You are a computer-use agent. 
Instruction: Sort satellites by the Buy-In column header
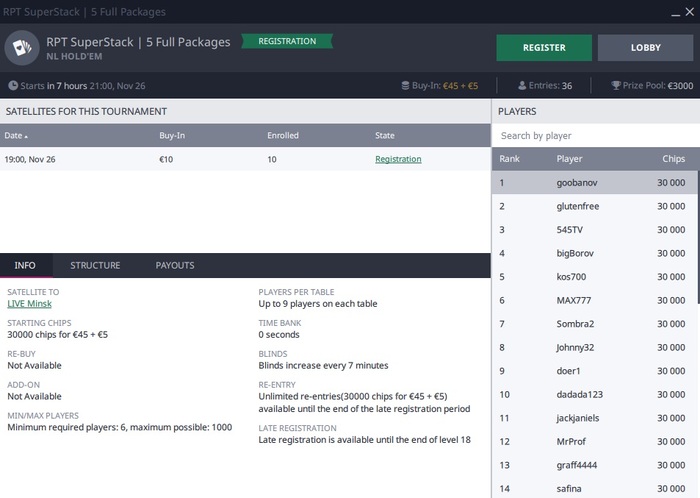tap(172, 136)
